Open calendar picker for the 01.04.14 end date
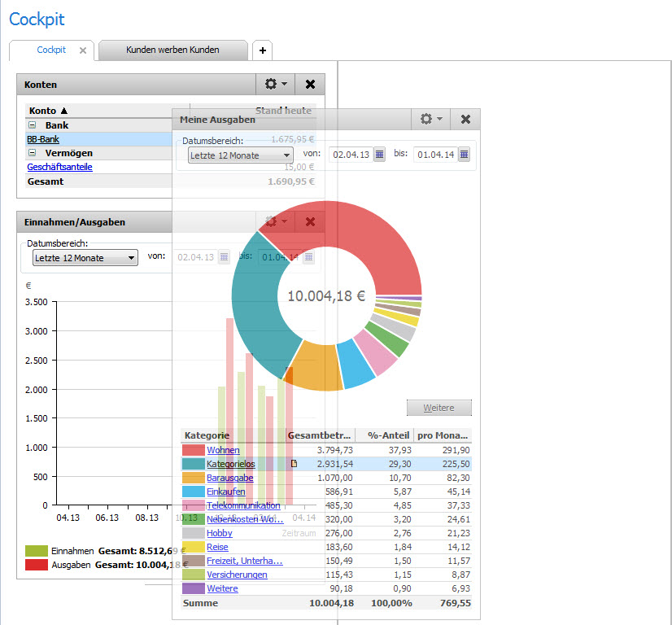Screen dimensions: 672x625 coord(464,155)
